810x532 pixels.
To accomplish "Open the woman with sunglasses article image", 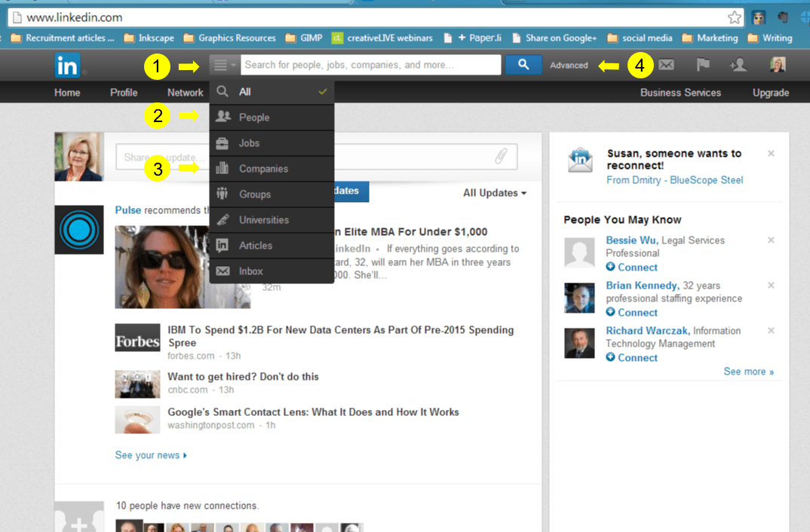I will pos(183,267).
